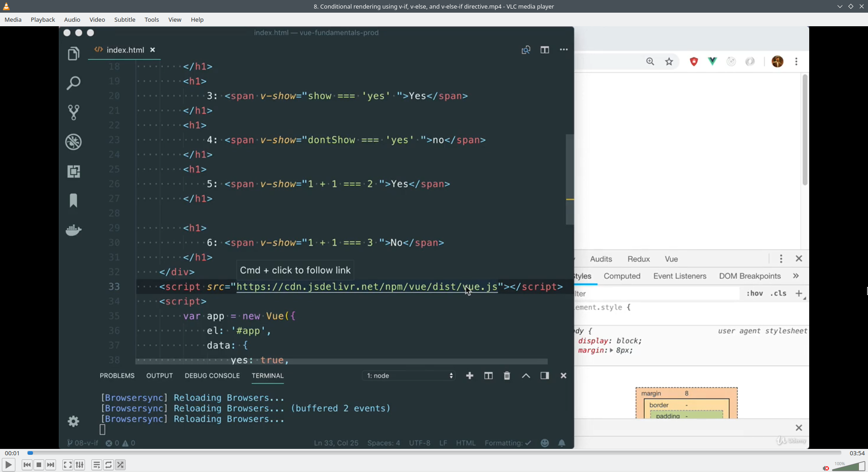Show the VLC playlist
The width and height of the screenshot is (868, 472).
click(x=96, y=465)
